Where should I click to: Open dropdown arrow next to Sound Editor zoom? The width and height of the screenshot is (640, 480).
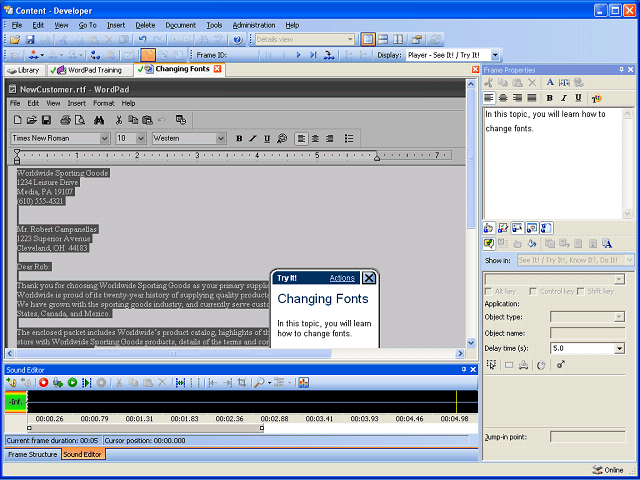(269, 383)
